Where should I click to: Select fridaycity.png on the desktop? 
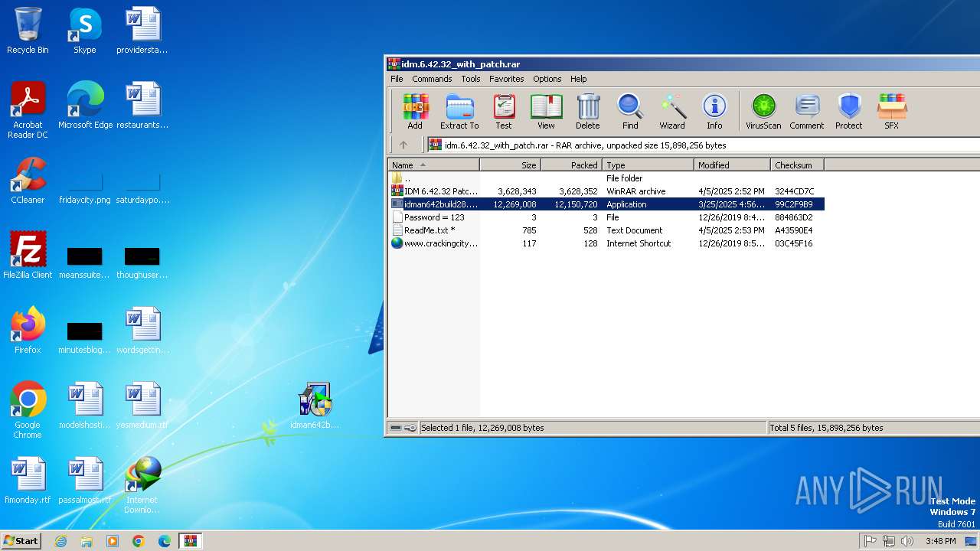pos(85,188)
